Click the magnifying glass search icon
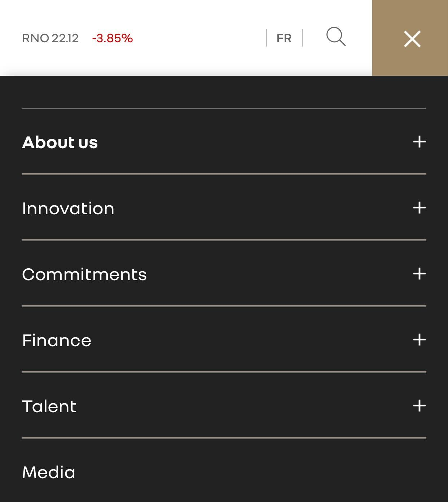Image resolution: width=448 pixels, height=502 pixels. coord(336,37)
